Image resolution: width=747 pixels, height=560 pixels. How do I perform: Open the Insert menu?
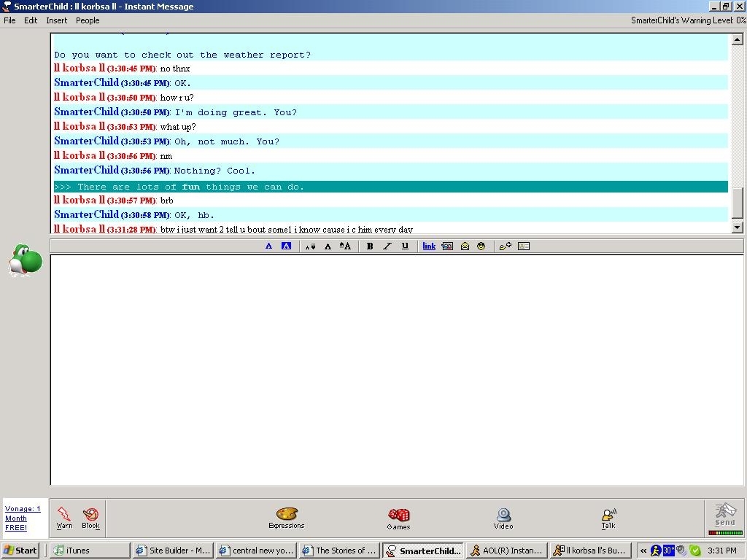tap(57, 20)
